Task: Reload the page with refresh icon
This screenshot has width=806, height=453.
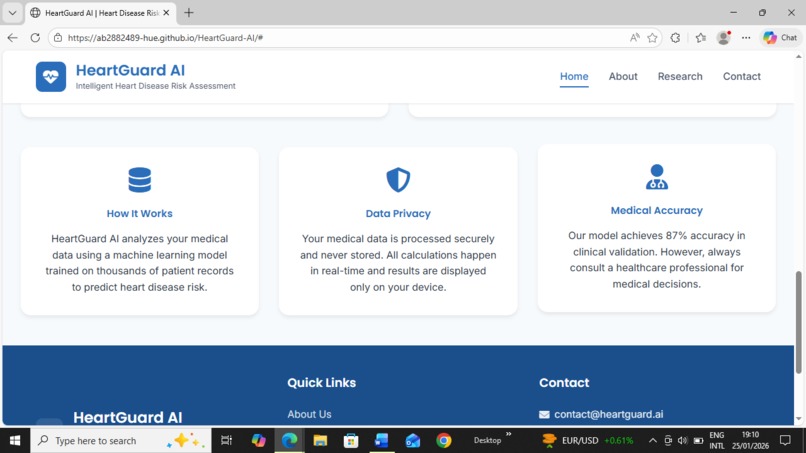Action: click(35, 38)
